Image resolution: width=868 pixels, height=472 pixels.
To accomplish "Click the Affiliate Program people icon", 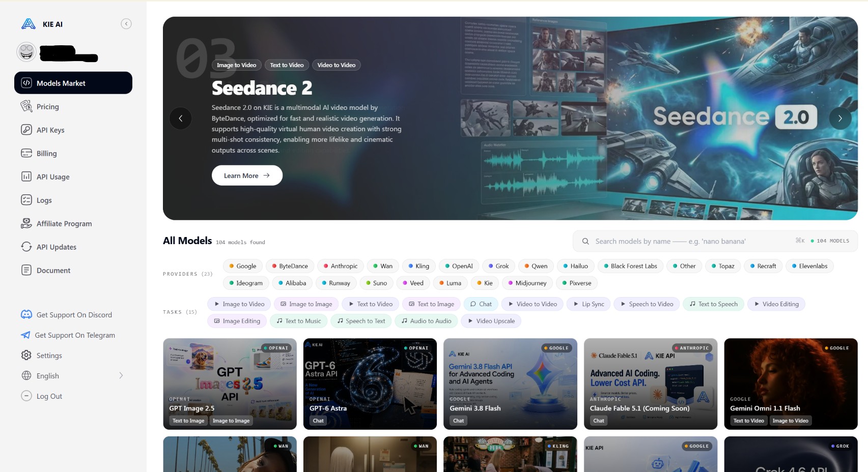I will 26,223.
